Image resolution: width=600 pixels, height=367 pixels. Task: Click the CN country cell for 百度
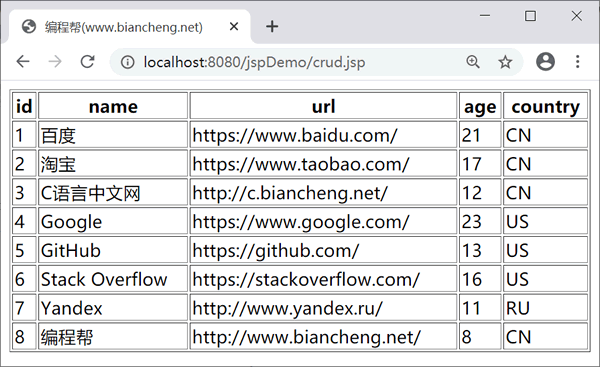(545, 135)
